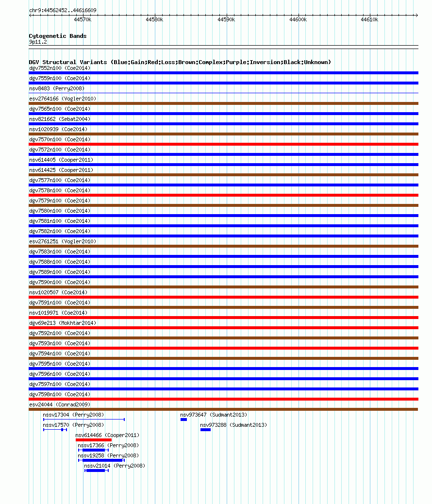The height and width of the screenshot is (504, 432).
Task: Select dgv7578n100 (Coe2014) label
Action: (x=60, y=191)
